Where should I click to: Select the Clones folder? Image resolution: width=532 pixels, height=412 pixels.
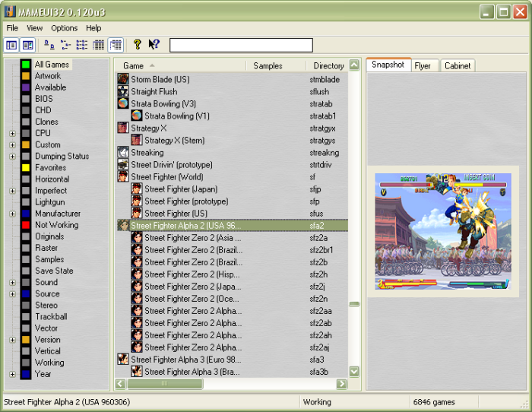coord(46,122)
